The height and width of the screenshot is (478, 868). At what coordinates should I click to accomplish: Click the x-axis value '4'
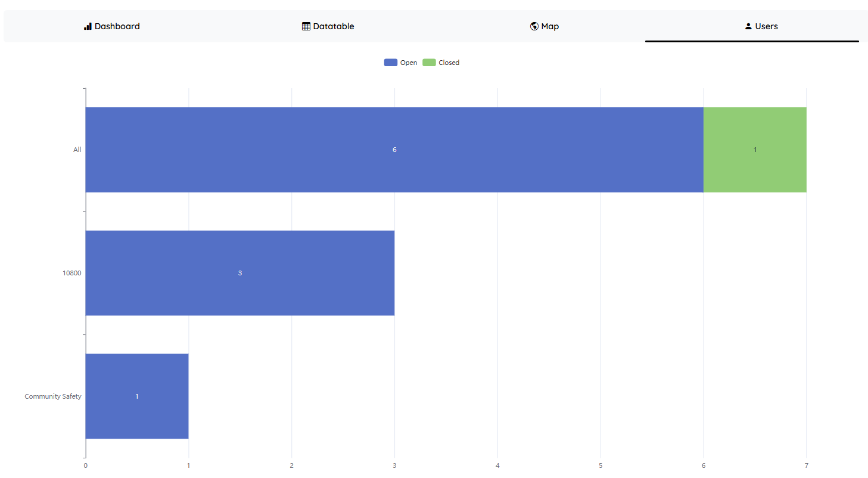point(497,465)
